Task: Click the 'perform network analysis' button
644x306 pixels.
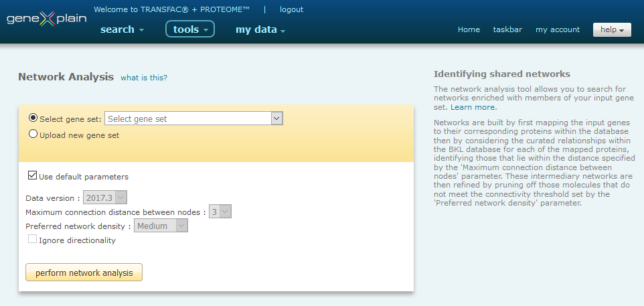Action: pyautogui.click(x=84, y=273)
